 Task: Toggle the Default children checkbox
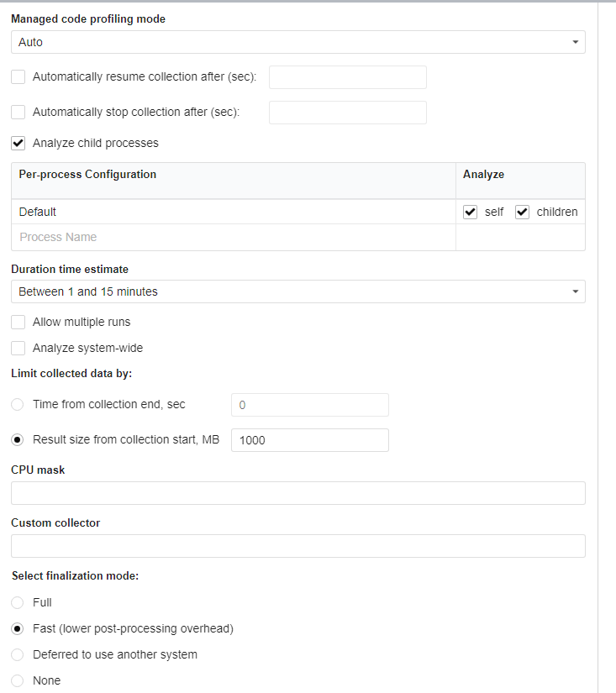pyautogui.click(x=522, y=213)
